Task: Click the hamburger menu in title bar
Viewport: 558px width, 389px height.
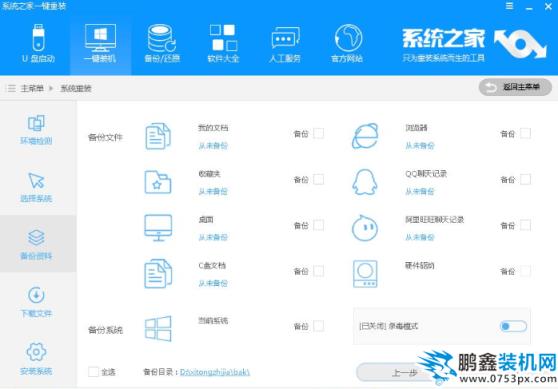Action: point(509,6)
